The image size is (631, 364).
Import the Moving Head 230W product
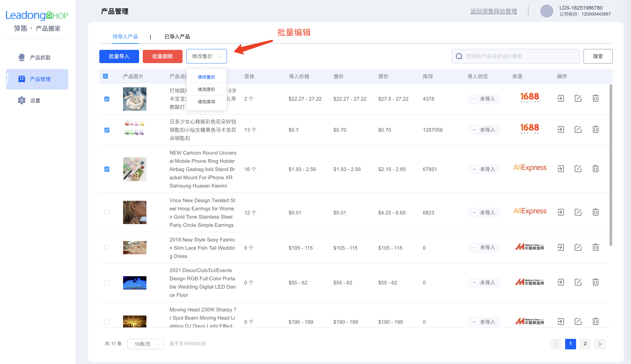point(561,322)
